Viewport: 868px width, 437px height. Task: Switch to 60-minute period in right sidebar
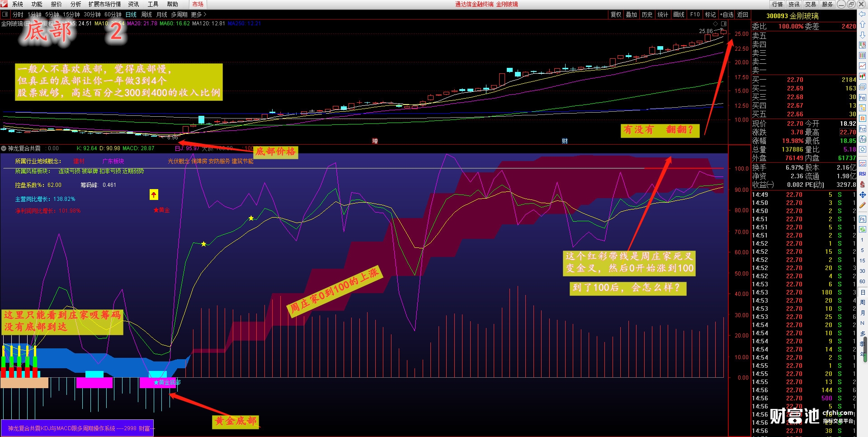pyautogui.click(x=862, y=281)
